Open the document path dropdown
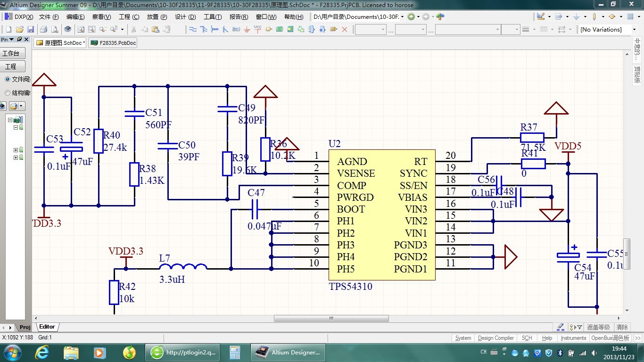 click(402, 17)
